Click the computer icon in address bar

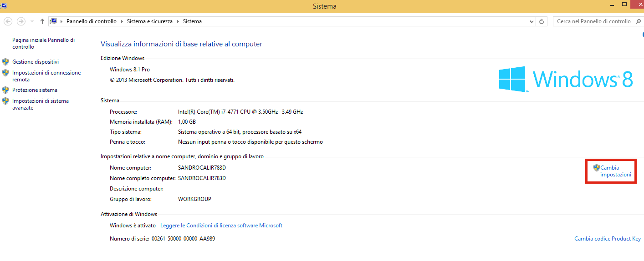[54, 21]
